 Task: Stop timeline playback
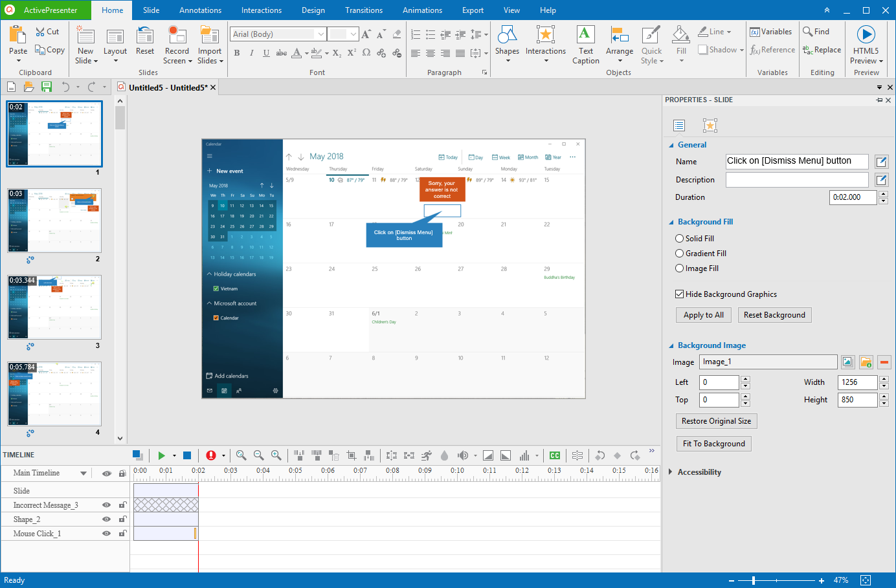tap(187, 455)
